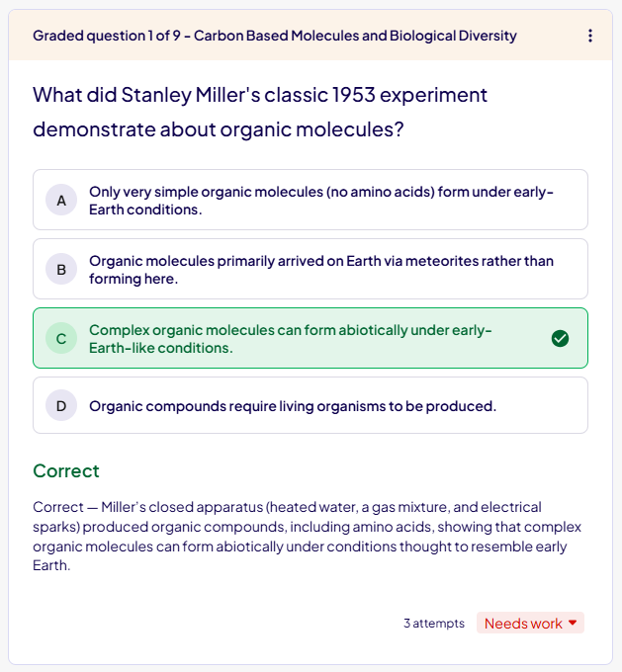Click the "What did Stanley Miller's" question line
The height and width of the screenshot is (672, 622).
[x=260, y=95]
